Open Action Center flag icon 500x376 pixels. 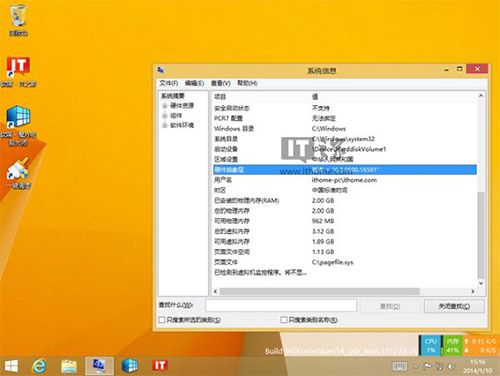[x=427, y=367]
